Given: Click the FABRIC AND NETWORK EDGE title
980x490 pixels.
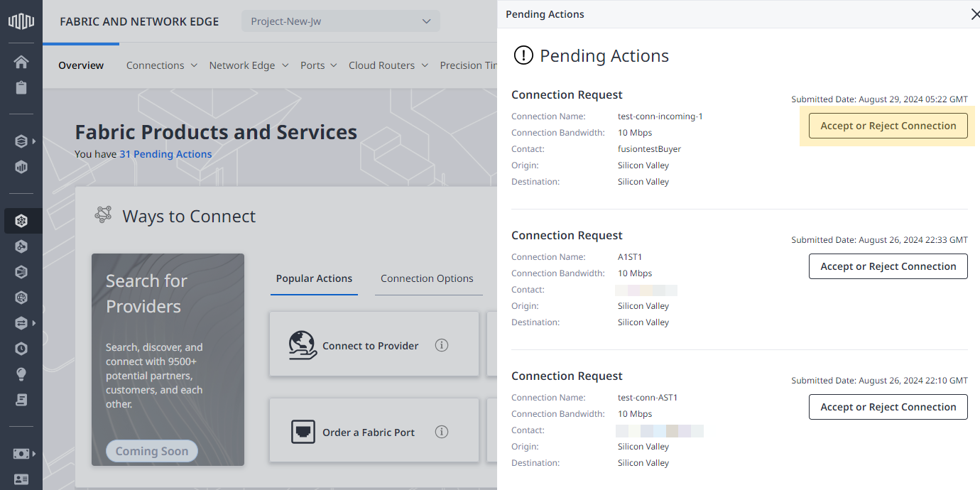Looking at the screenshot, I should 139,21.
